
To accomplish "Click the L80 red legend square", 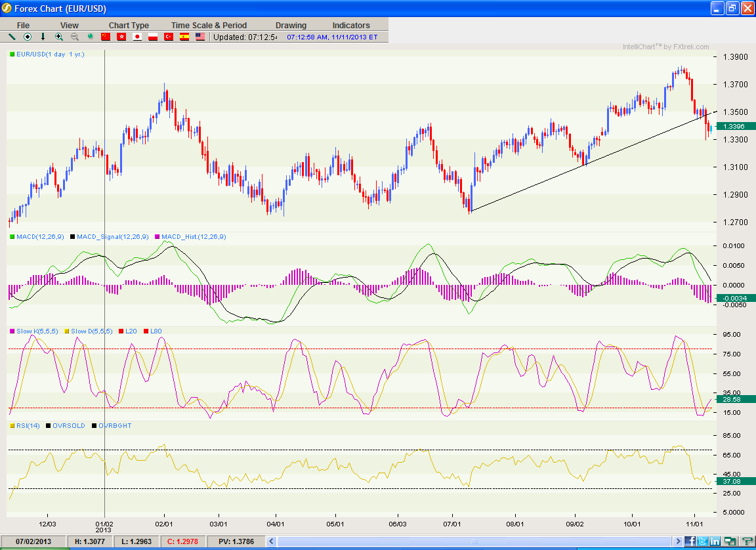I will [146, 331].
